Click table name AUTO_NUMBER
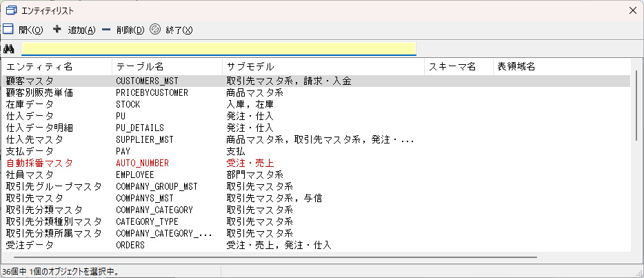This screenshot has width=644, height=278. (143, 163)
